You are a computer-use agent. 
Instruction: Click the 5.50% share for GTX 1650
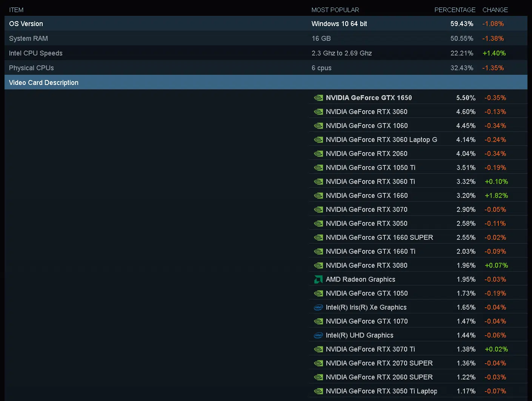tap(466, 98)
